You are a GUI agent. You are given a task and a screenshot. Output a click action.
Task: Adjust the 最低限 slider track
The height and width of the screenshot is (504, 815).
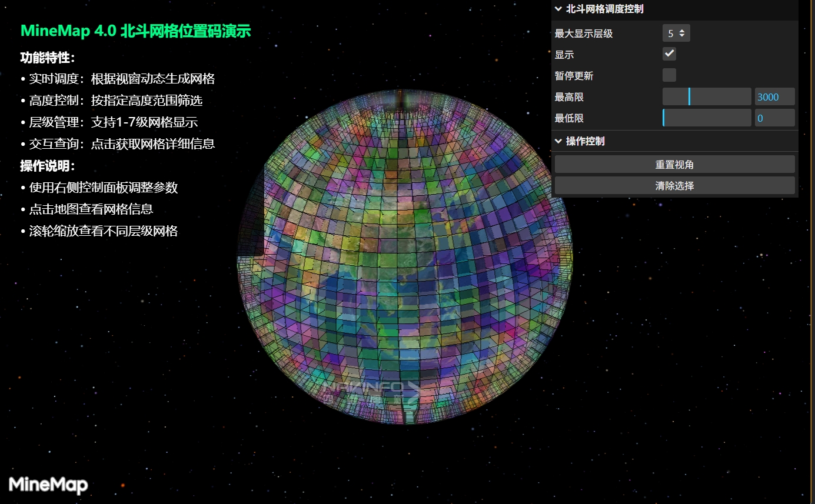click(x=707, y=118)
